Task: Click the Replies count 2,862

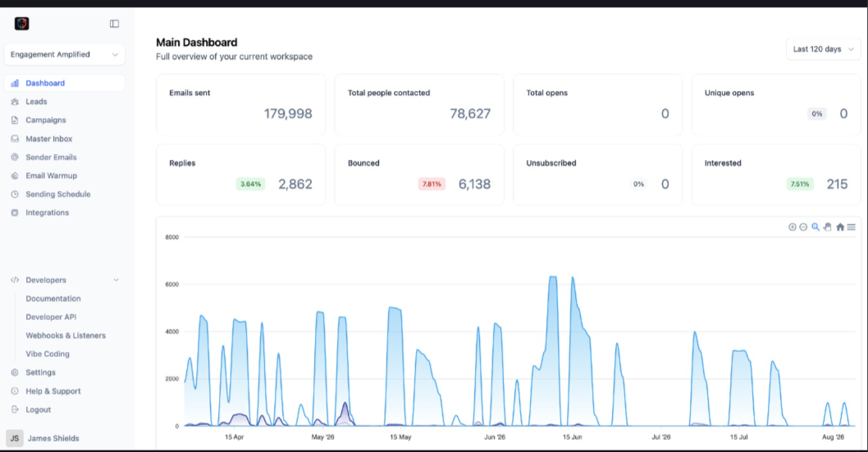Action: click(x=295, y=185)
